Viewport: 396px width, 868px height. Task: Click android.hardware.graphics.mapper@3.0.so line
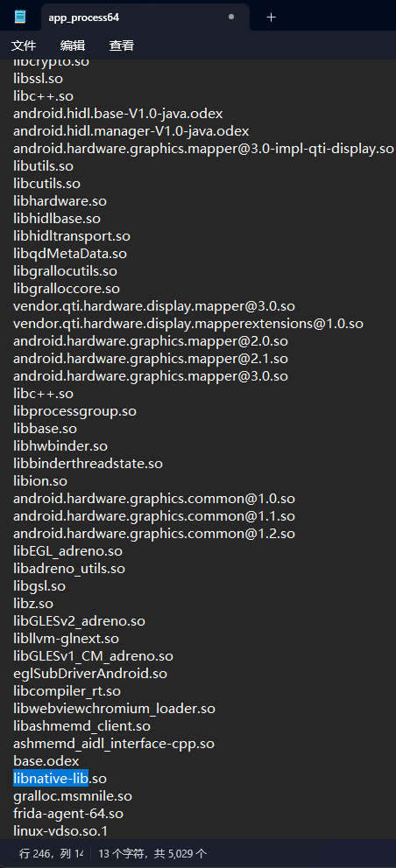click(x=151, y=376)
